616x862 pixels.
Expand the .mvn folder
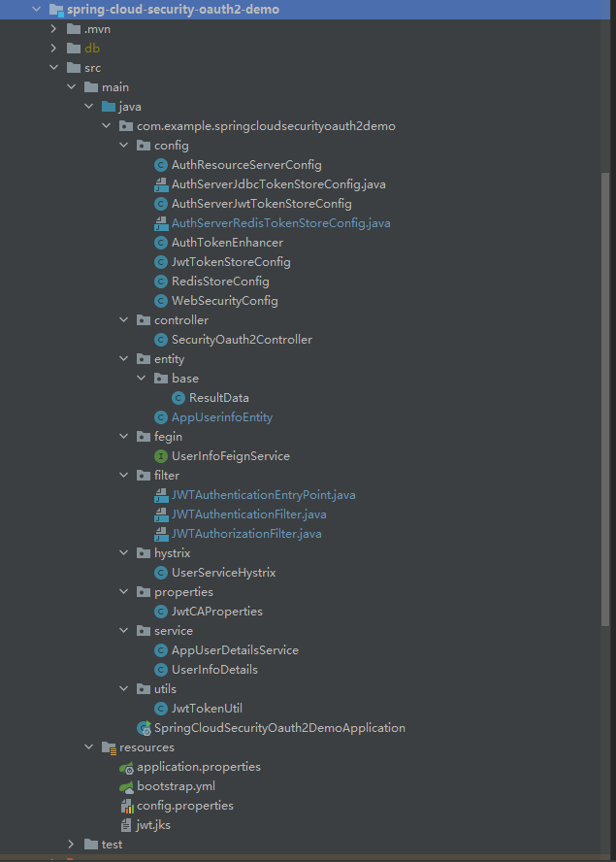(54, 28)
